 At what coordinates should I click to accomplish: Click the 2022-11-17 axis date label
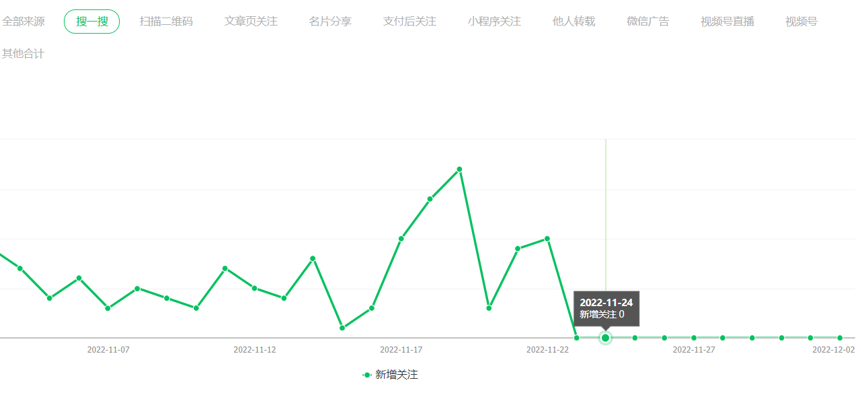click(x=401, y=350)
